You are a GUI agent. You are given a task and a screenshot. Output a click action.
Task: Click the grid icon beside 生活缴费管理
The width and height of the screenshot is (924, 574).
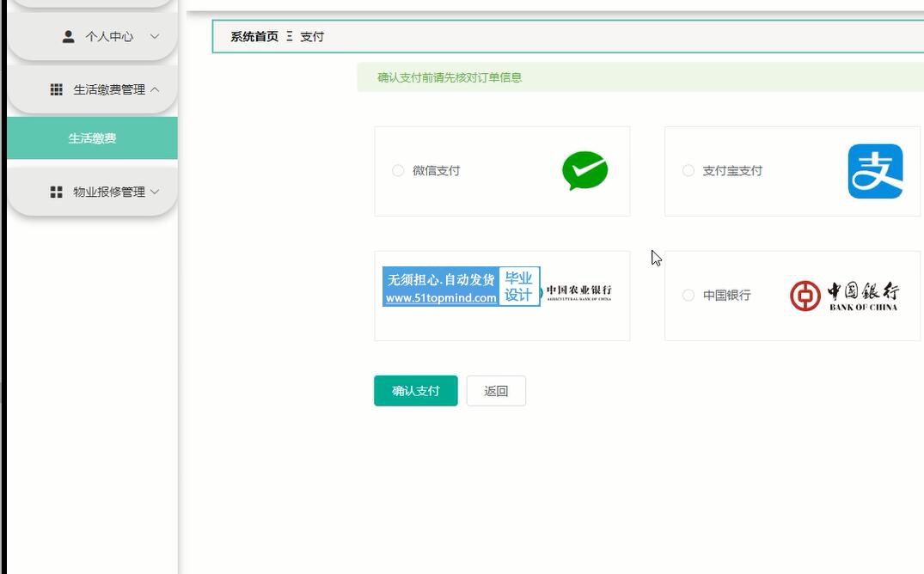point(57,89)
